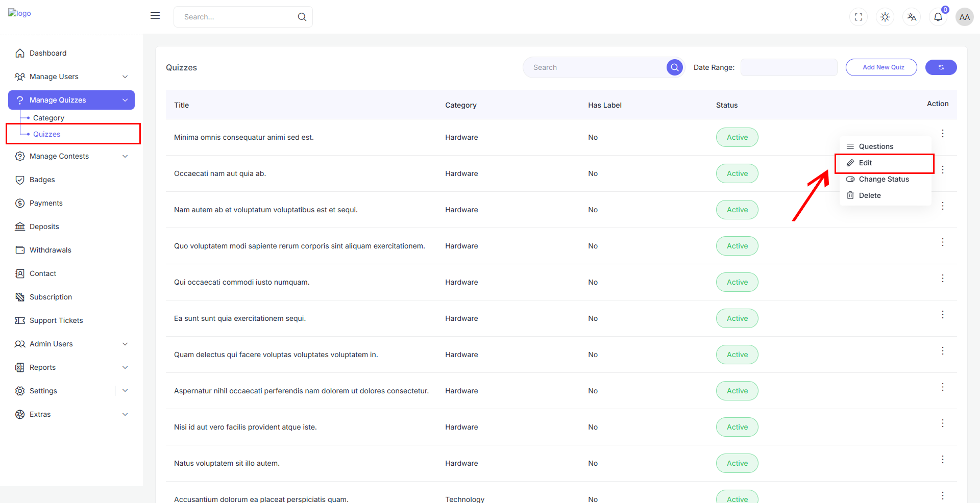Open the Date Range picker field

[789, 67]
